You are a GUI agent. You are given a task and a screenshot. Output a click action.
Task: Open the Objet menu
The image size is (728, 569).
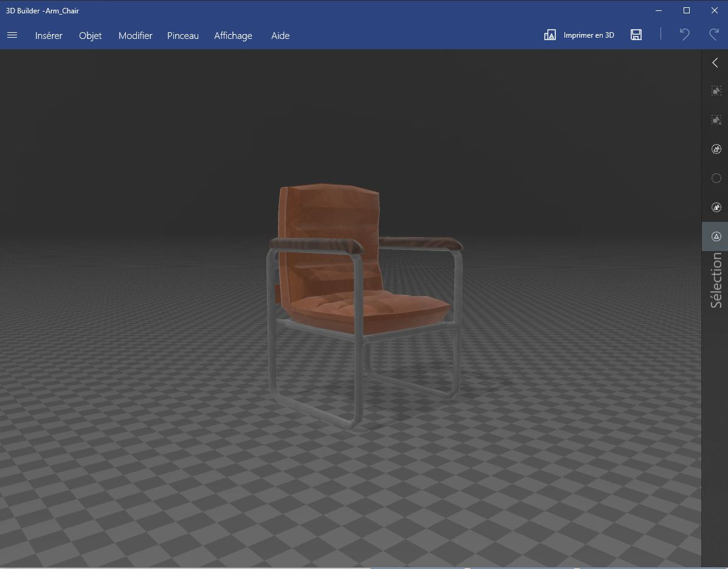coord(90,36)
